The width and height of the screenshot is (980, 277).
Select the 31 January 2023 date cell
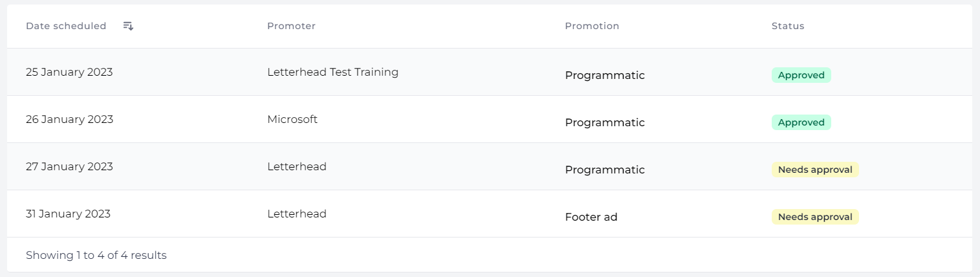click(x=68, y=214)
